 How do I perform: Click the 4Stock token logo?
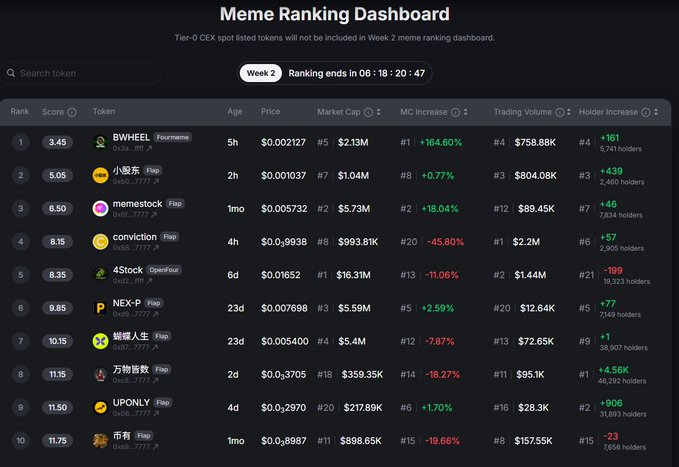coord(100,275)
